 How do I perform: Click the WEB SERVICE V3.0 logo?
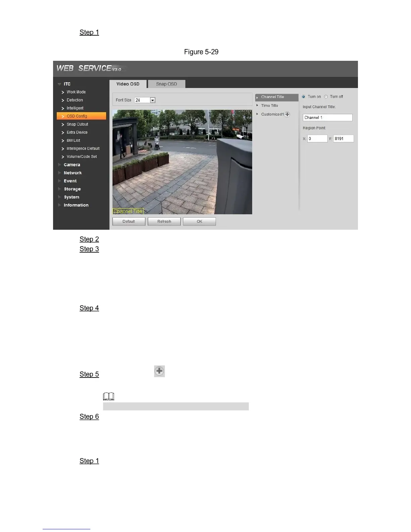[x=91, y=68]
